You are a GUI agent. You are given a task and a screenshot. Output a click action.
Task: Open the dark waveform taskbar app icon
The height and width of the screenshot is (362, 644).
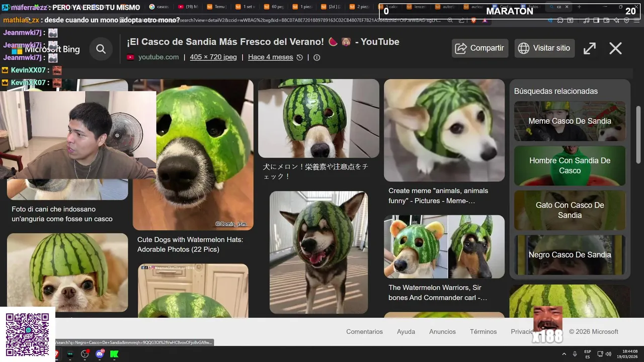coord(70,354)
